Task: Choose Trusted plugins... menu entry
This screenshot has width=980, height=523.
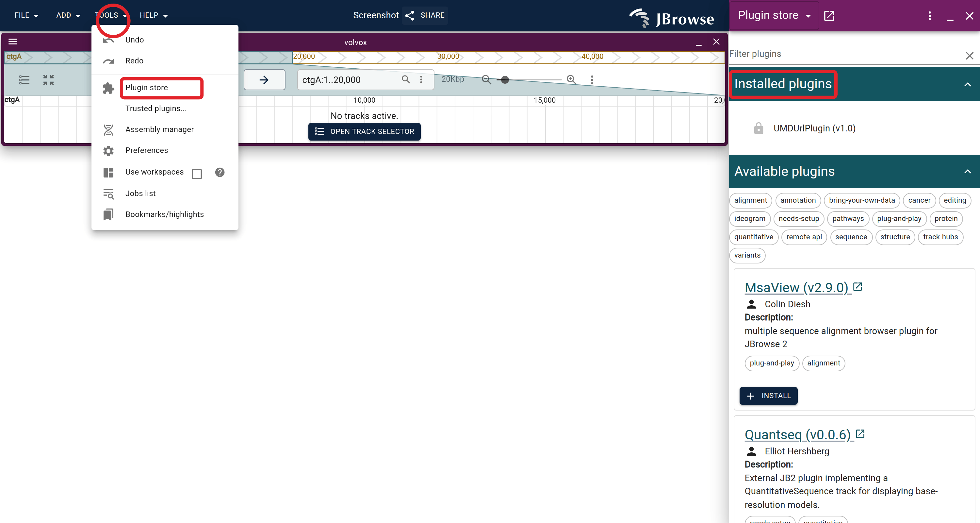Action: [165, 109]
